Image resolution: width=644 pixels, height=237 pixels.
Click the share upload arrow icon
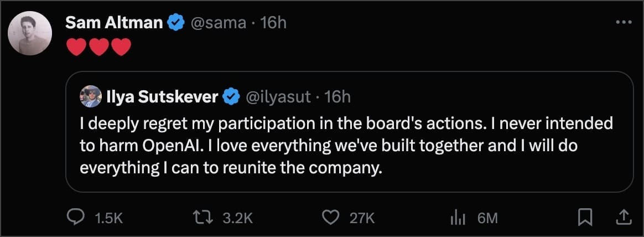coord(622,217)
